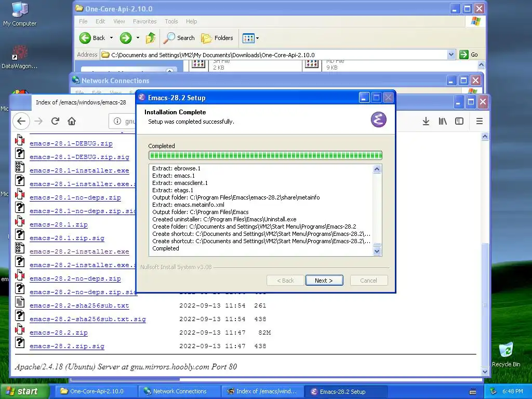Click archive icon beside emacs-28.2.zip
The image size is (532, 399).
(20, 329)
